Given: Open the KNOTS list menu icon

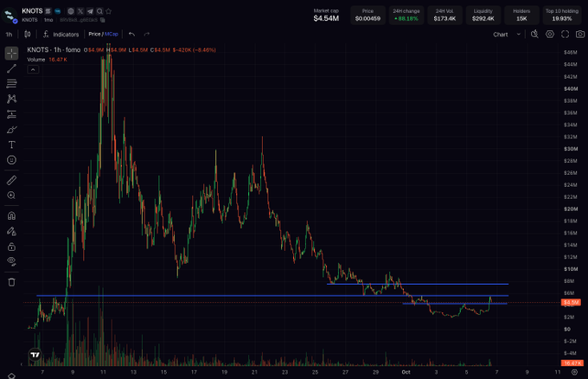Looking at the screenshot, I should (48, 11).
